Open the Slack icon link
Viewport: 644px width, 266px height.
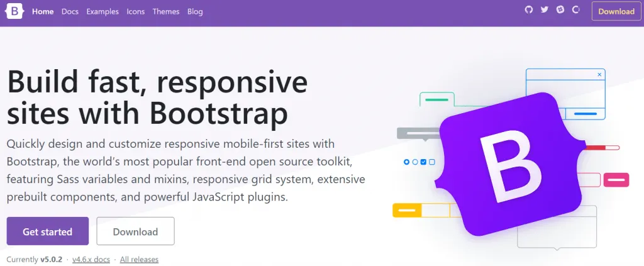click(560, 9)
